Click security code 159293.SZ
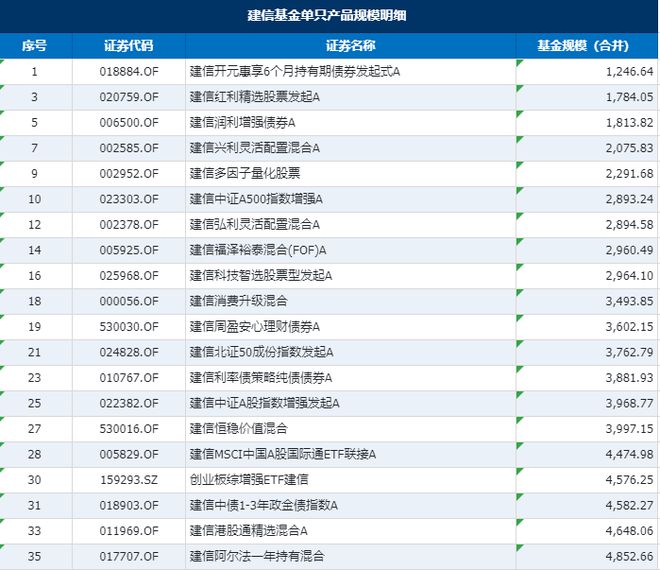This screenshot has height=570, width=660. point(129,480)
